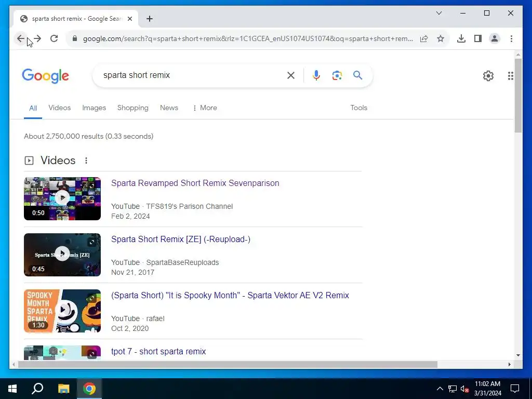Bookmark this tab with star icon
This screenshot has height=399, width=532.
point(441,38)
